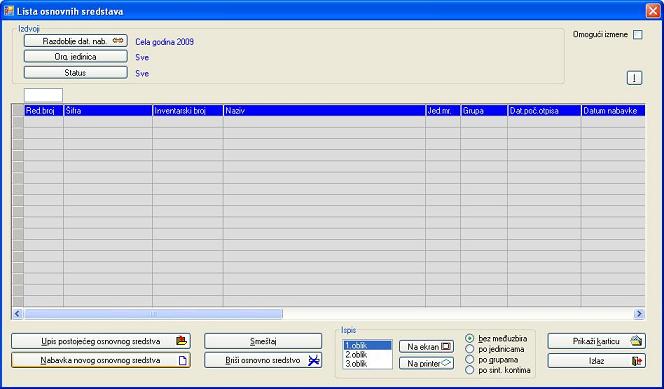Click the Smeštaj button
Viewport: 664px width, 389px height.
(263, 341)
